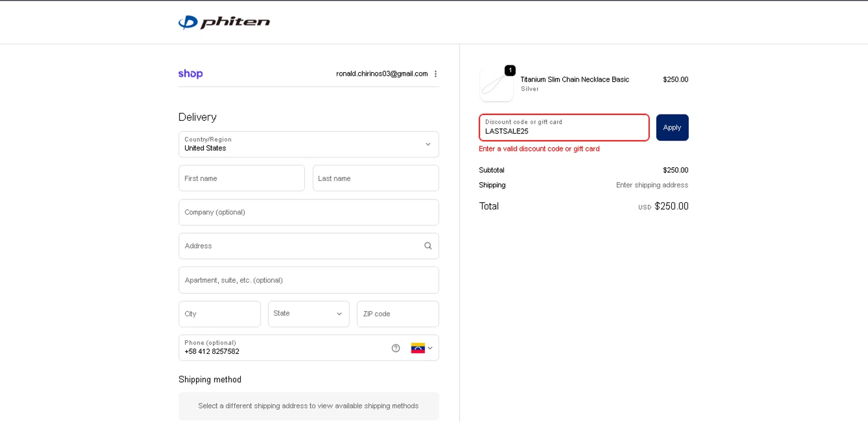868x422 pixels.
Task: Click the City field
Action: coord(219,314)
